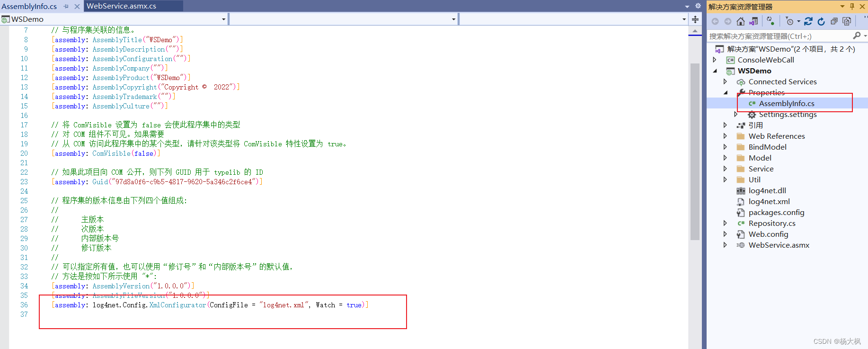Sync with active document via double-arrow icon

point(808,21)
